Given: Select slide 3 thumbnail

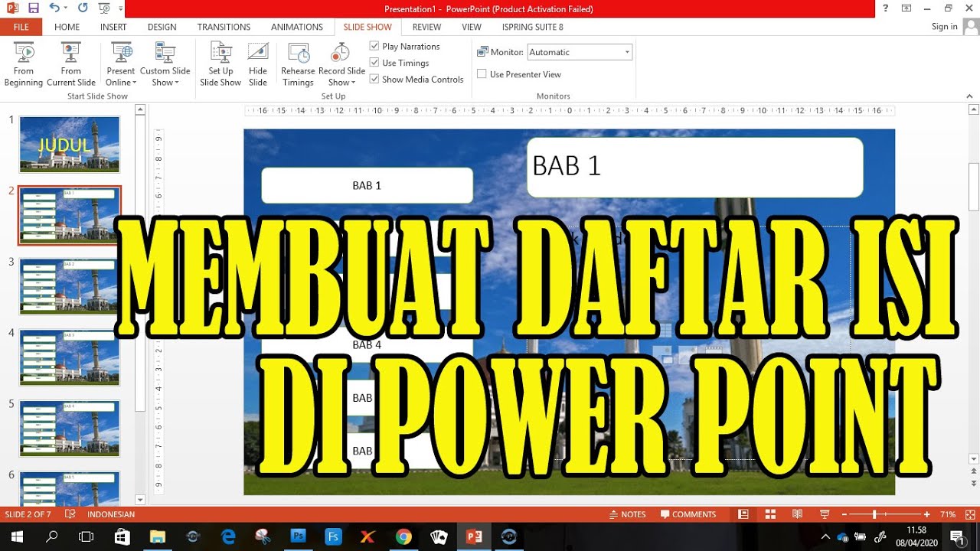Looking at the screenshot, I should point(69,287).
